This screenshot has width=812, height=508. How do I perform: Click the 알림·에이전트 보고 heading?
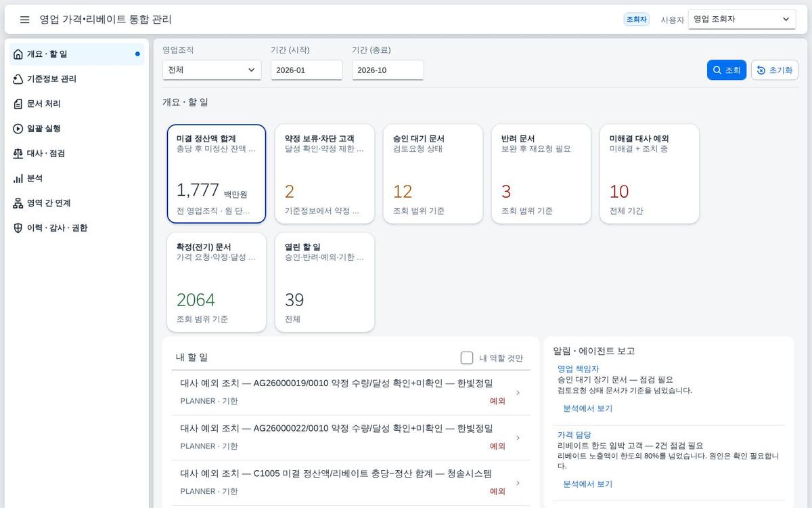594,351
